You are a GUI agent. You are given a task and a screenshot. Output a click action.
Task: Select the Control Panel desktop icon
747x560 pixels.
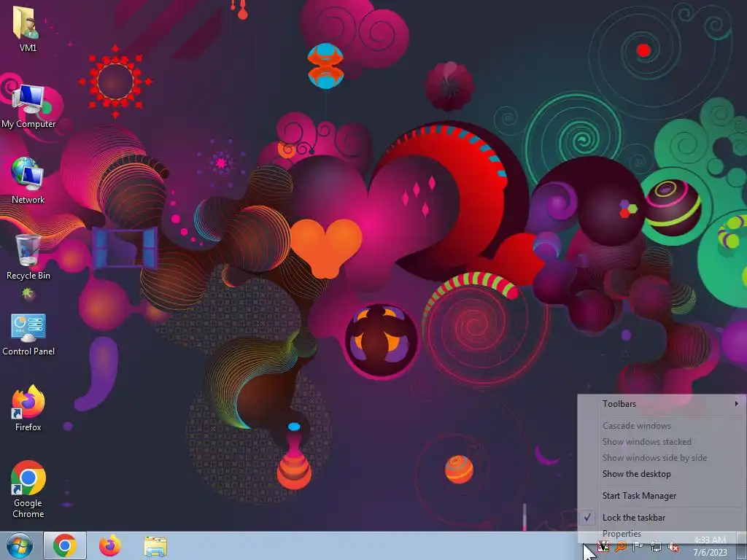coord(28,334)
